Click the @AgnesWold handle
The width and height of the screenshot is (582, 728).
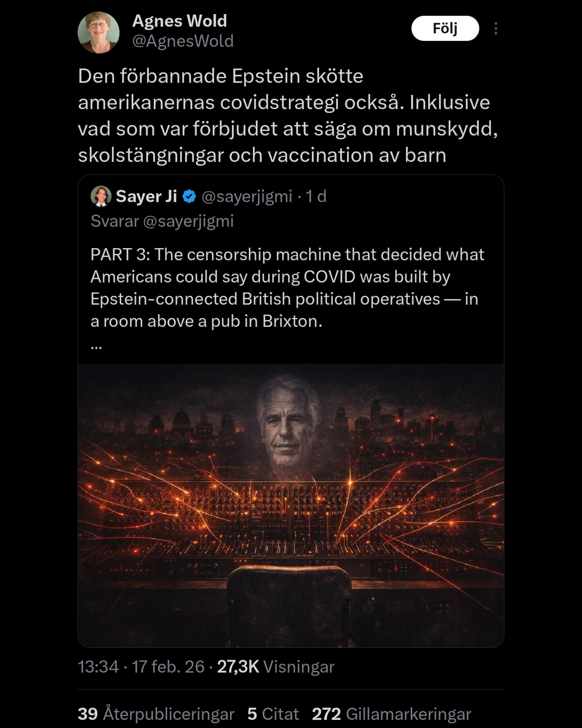(183, 41)
